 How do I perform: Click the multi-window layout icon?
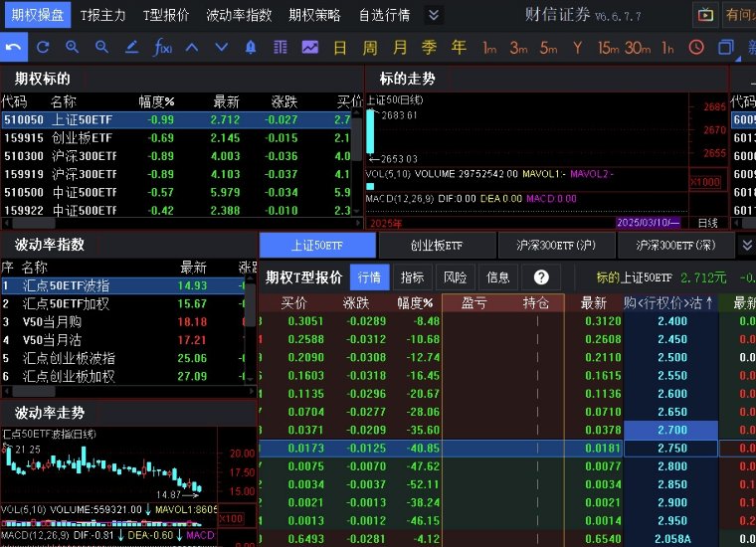[725, 47]
